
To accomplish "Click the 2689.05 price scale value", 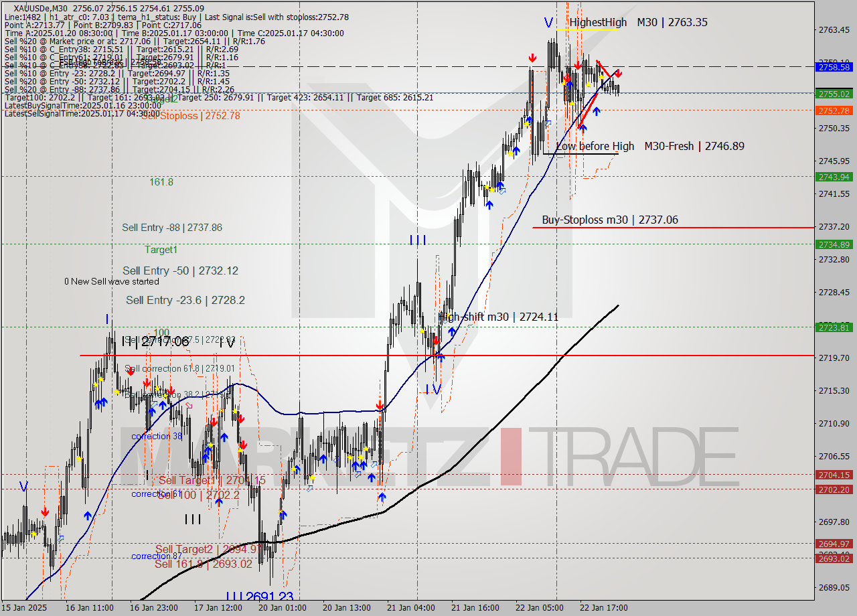I will 834,588.
